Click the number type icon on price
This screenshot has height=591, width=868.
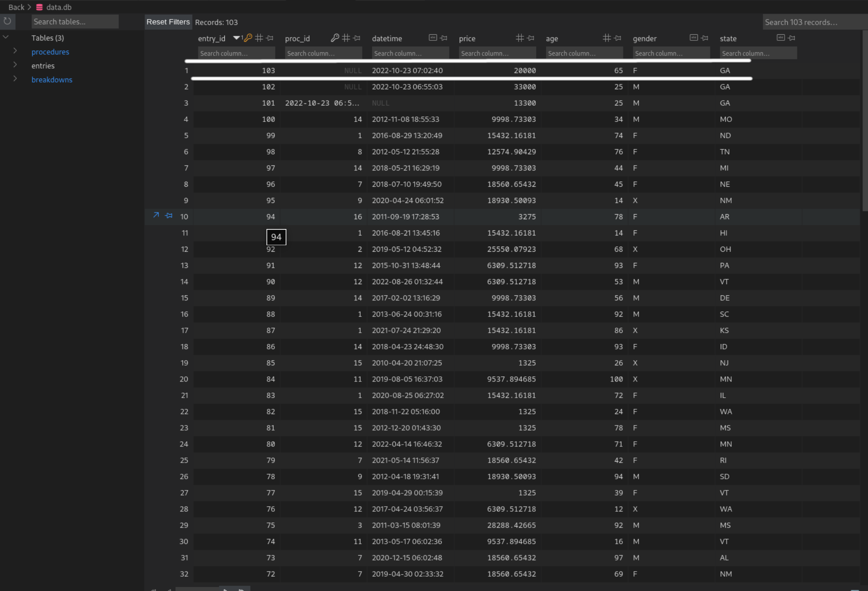pos(520,38)
